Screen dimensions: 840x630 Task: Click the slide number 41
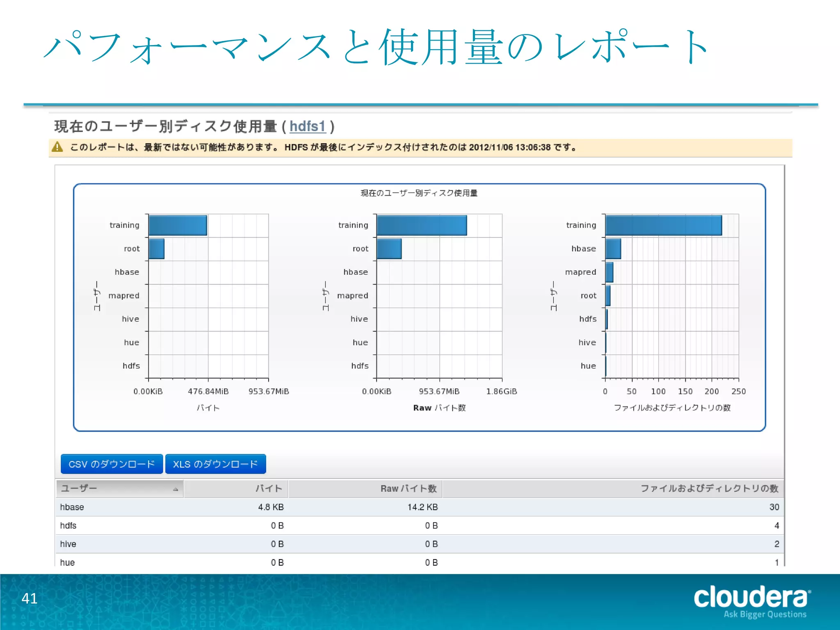tap(30, 598)
